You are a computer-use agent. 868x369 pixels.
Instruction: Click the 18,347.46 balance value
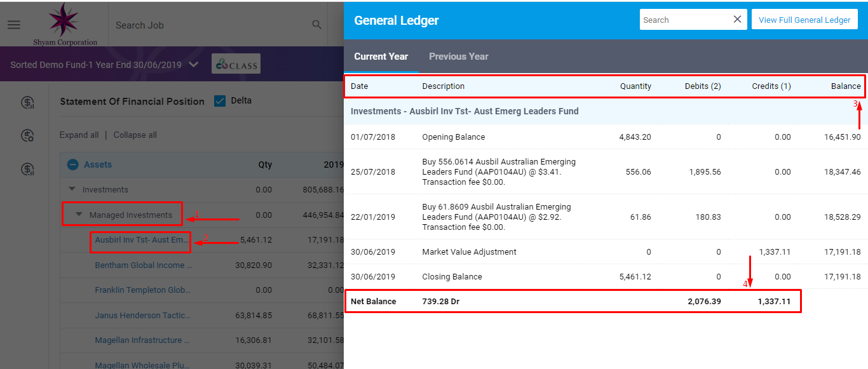point(843,171)
